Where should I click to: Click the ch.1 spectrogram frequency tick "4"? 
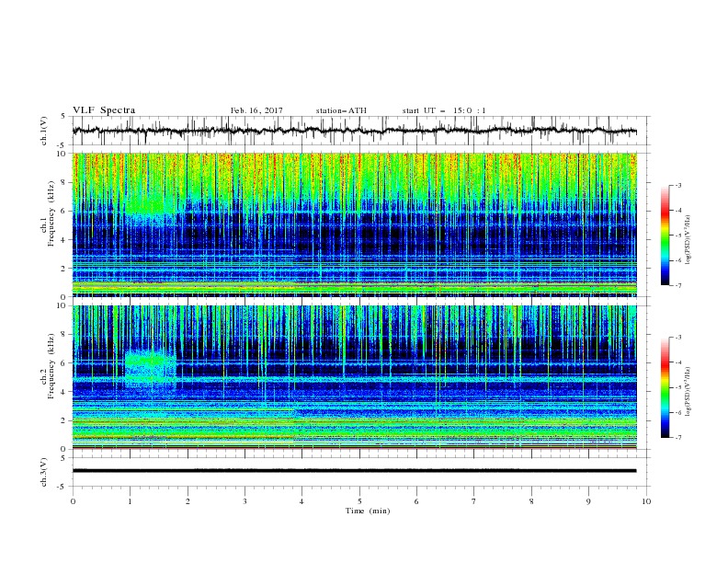tap(64, 240)
